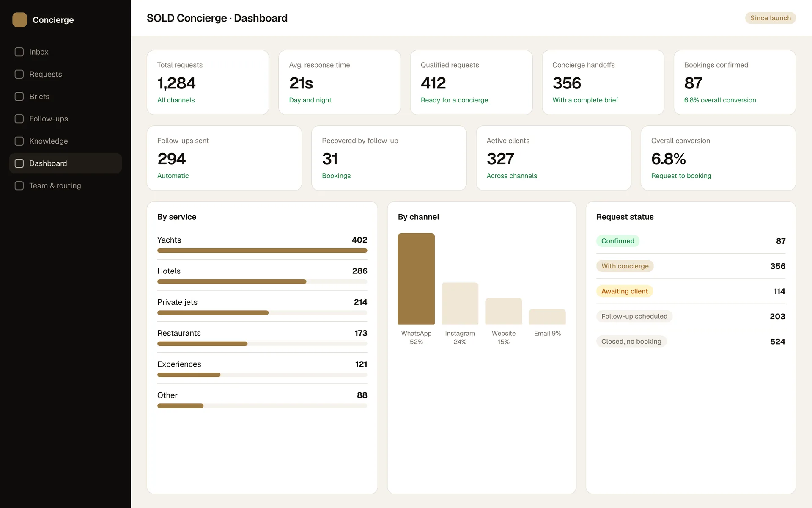Click the Follow-ups sidebar icon

click(x=19, y=119)
